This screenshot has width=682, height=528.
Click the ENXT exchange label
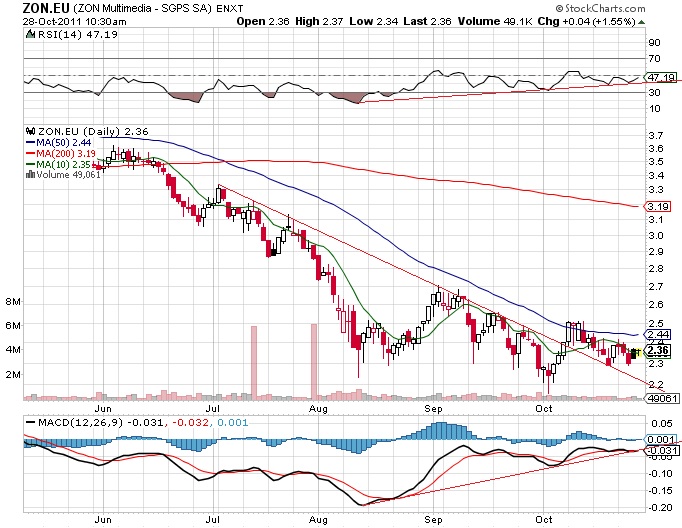tap(229, 8)
